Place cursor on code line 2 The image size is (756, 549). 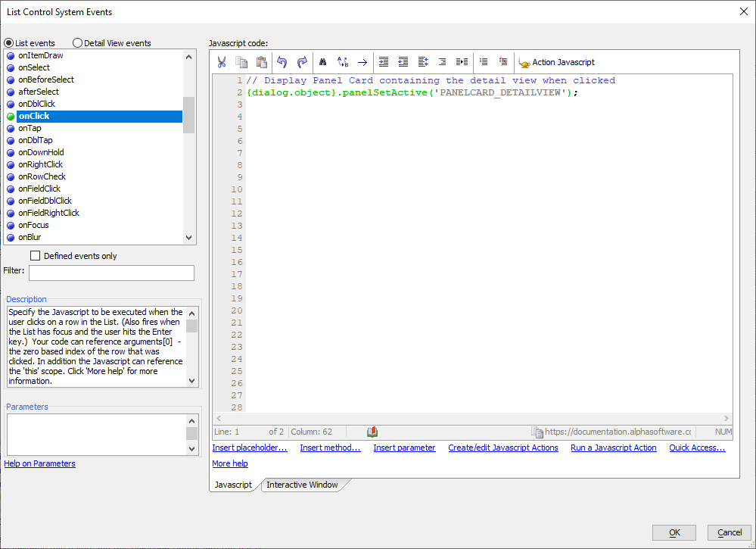click(412, 92)
